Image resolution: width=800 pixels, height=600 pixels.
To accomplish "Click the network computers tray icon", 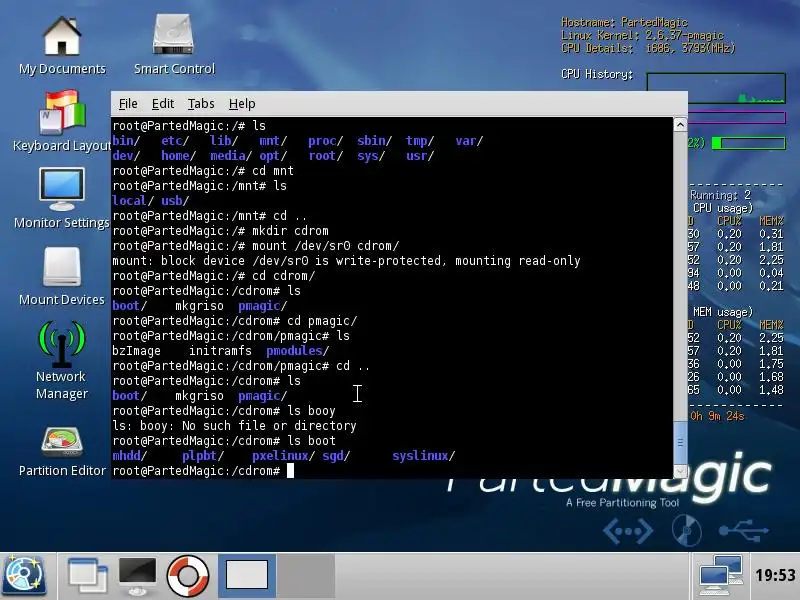I will 721,576.
